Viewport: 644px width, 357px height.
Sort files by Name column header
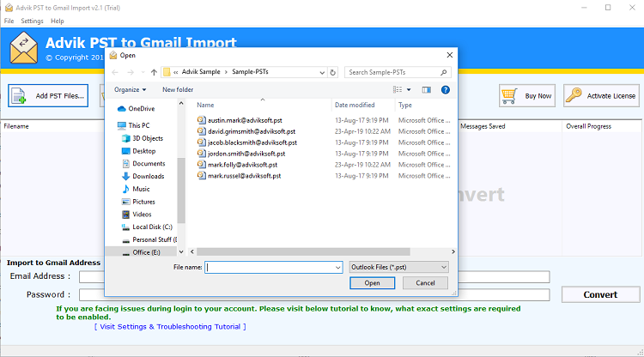point(205,105)
